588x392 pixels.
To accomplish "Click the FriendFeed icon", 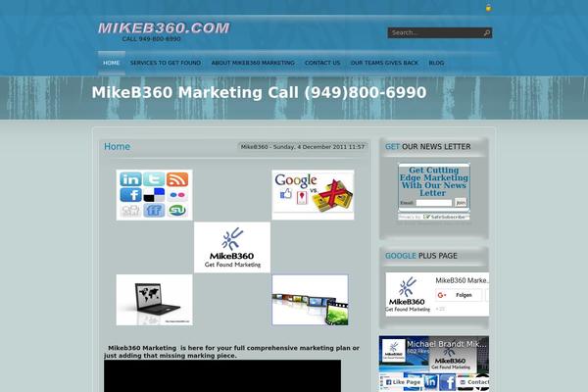I will [154, 211].
